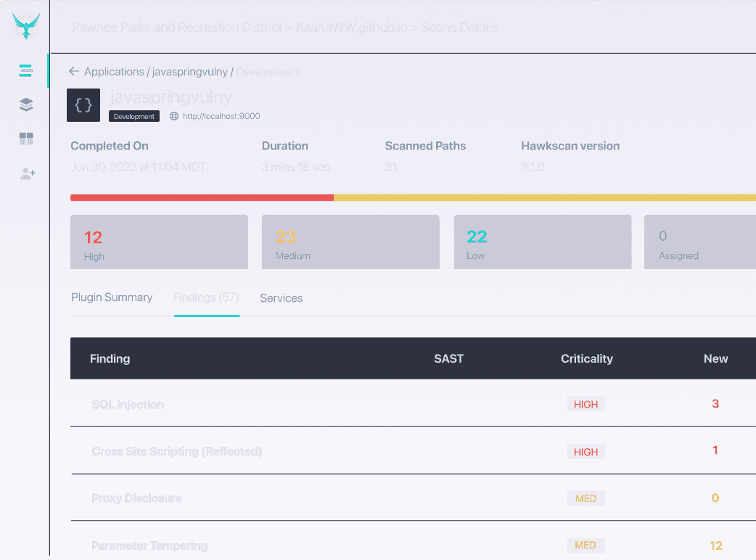Click the curly braces application icon
756x560 pixels.
coord(83,105)
